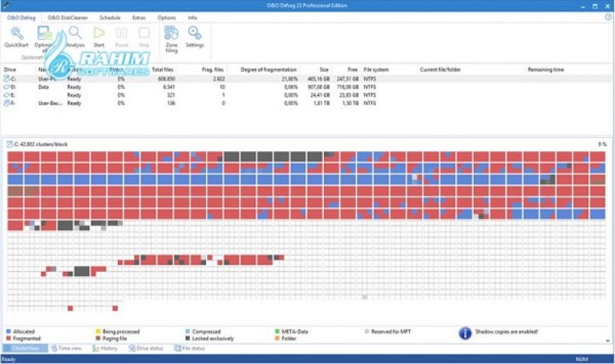The height and width of the screenshot is (364, 615).
Task: Sort by Frag. files column header
Action: (x=212, y=69)
